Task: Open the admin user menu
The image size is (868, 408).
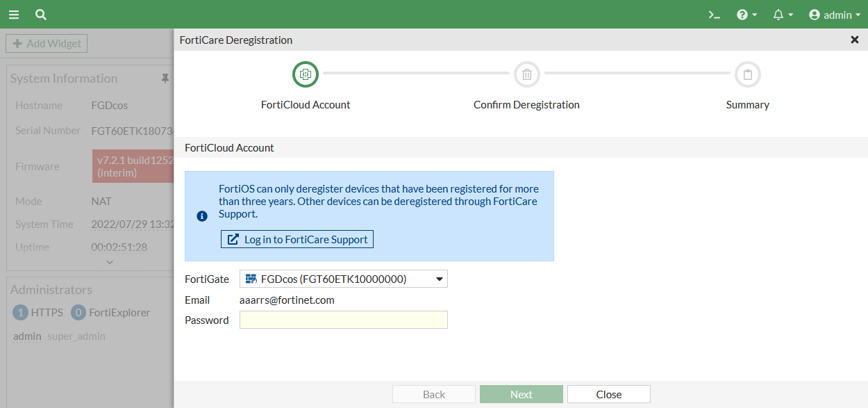Action: tap(835, 15)
